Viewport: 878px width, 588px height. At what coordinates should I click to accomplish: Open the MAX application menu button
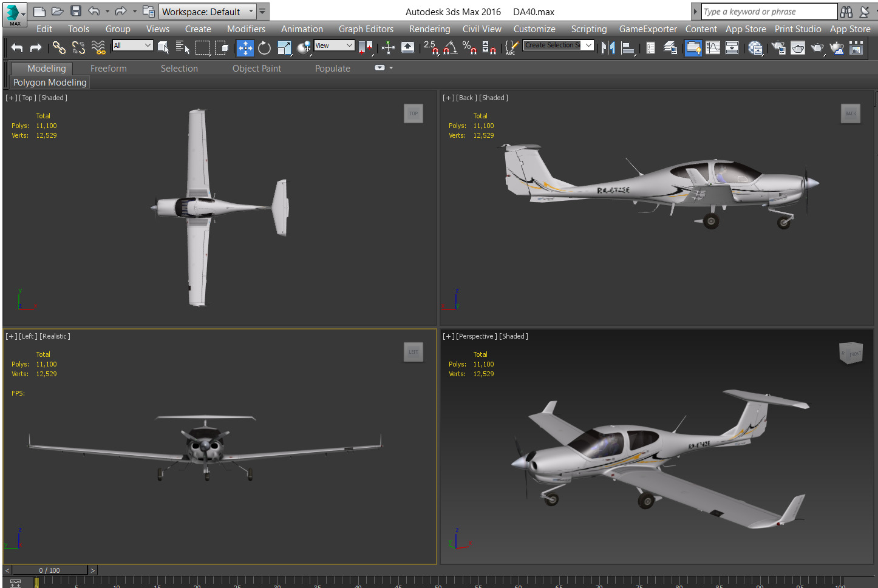[x=14, y=14]
